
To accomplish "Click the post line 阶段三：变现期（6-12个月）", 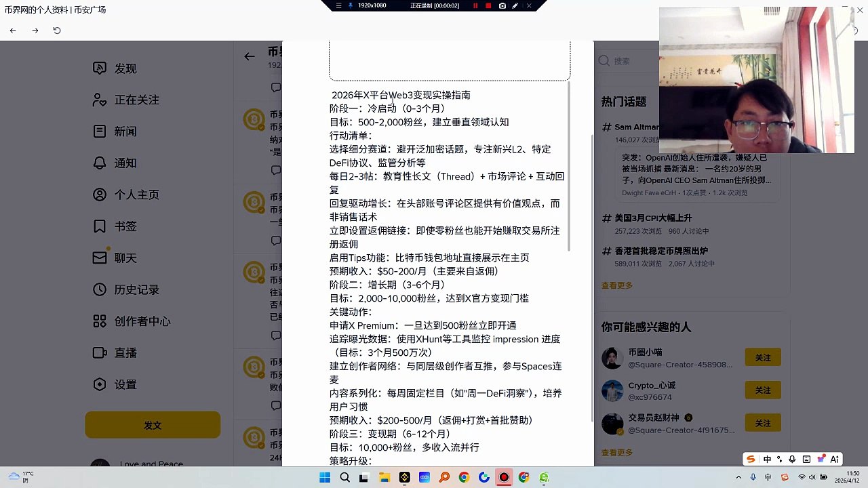I will pos(390,434).
